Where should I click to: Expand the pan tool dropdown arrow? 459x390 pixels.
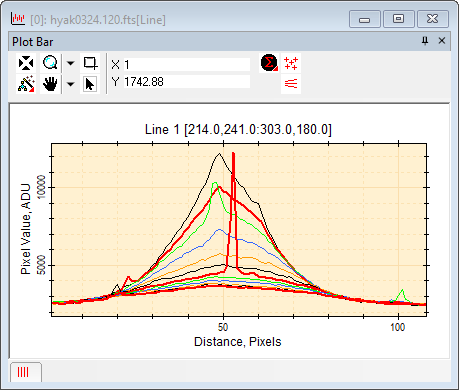coord(71,84)
